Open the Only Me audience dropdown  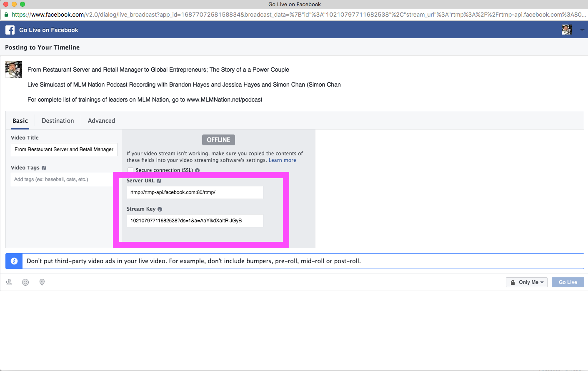click(x=526, y=282)
